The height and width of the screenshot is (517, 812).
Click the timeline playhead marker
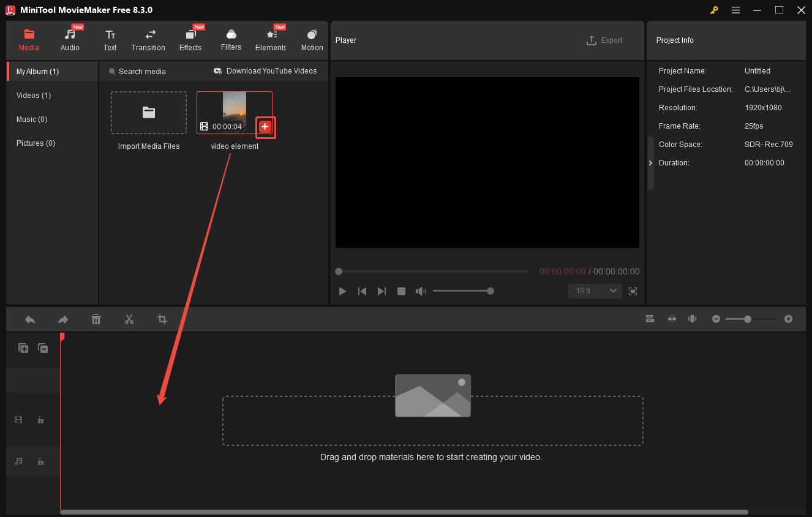[x=62, y=337]
